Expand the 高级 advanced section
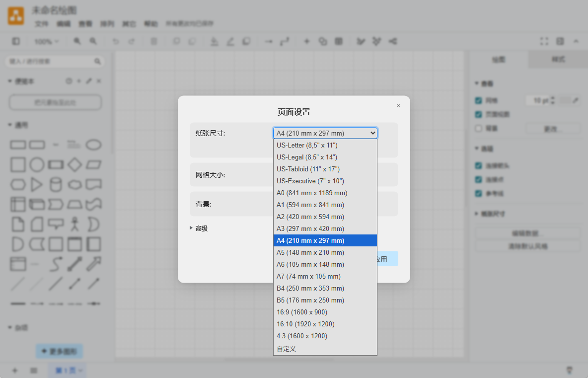Screen dimensions: 588x378 pyautogui.click(x=199, y=228)
